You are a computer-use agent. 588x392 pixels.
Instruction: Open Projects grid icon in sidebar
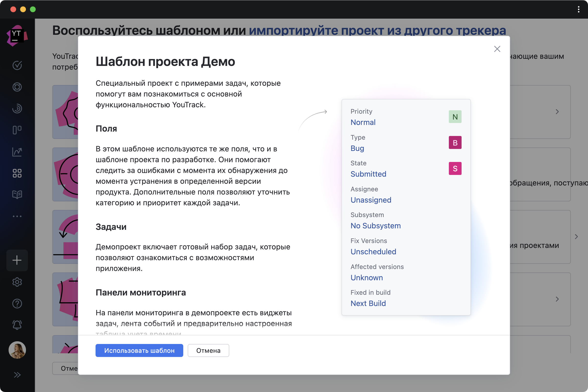point(17,173)
